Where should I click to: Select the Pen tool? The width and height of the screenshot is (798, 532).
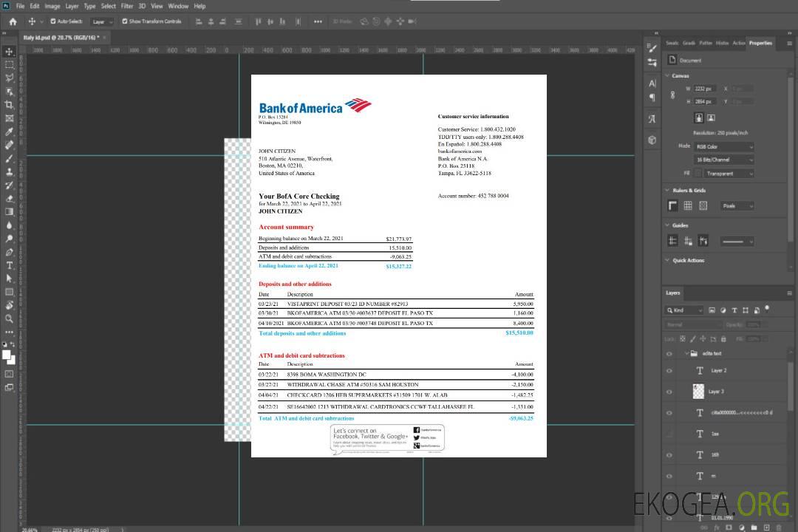pos(9,251)
